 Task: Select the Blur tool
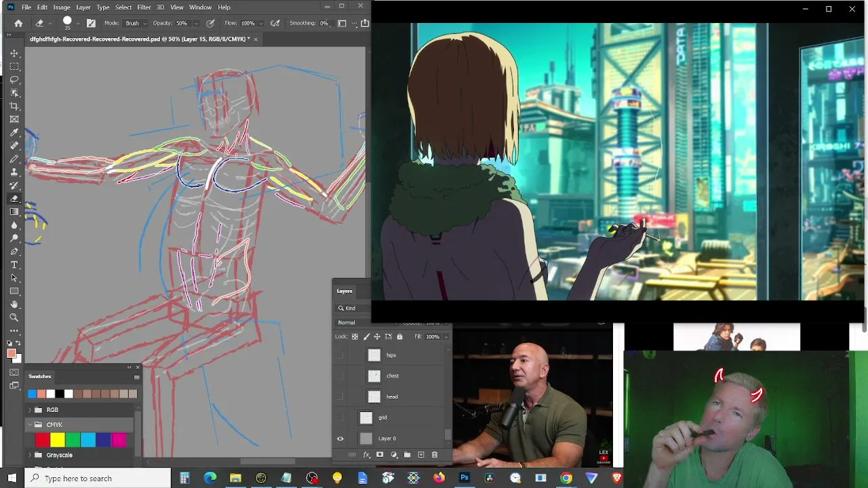[14, 225]
